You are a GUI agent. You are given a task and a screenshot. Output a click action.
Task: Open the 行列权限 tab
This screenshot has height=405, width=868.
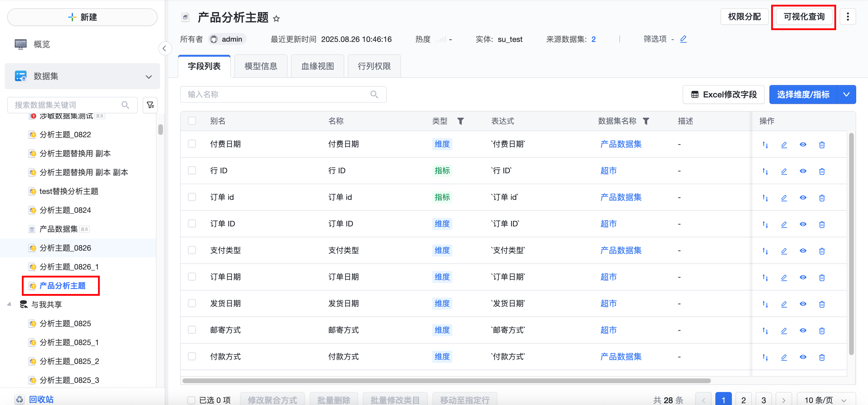click(374, 66)
